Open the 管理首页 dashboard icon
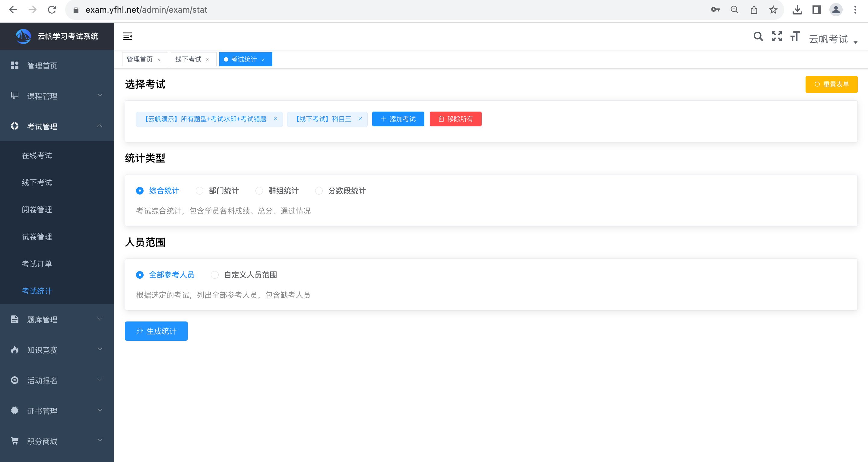Viewport: 868px width, 462px height. click(14, 65)
